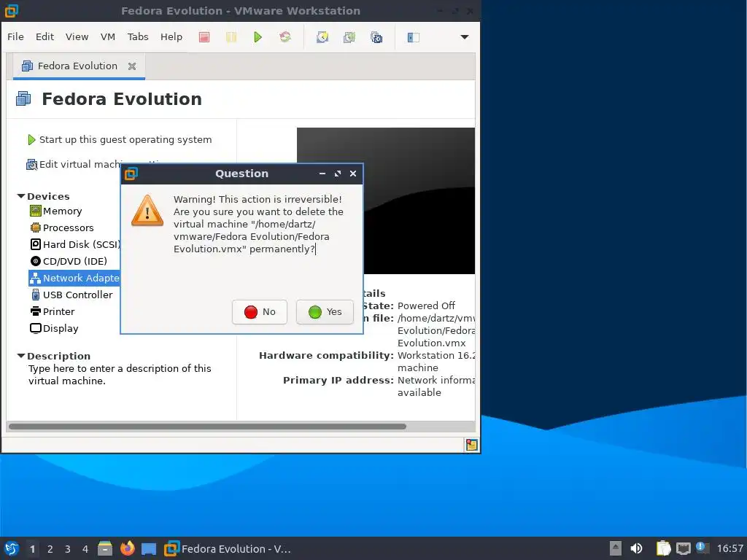
Task: Click the VMware icon in the title bar
Action: pos(12,10)
